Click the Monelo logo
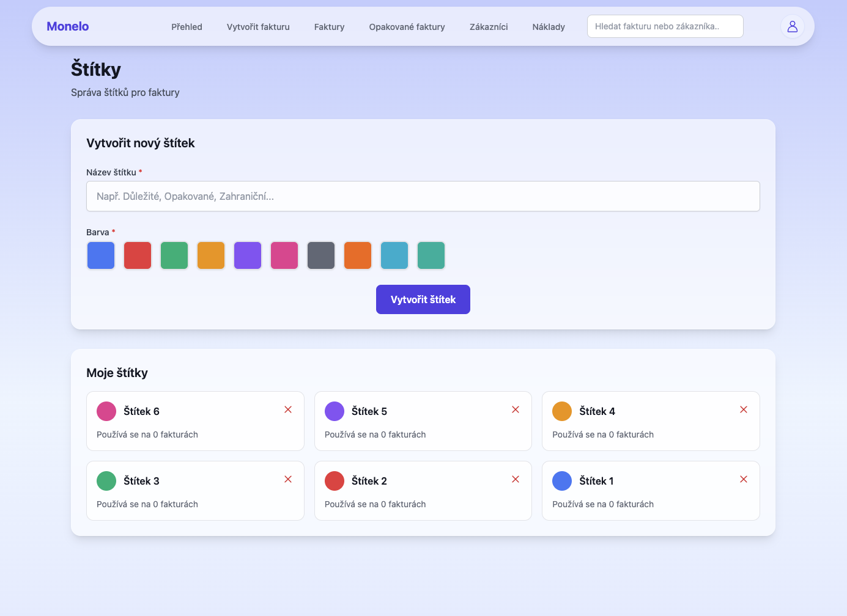Viewport: 847px width, 616px height. (67, 26)
